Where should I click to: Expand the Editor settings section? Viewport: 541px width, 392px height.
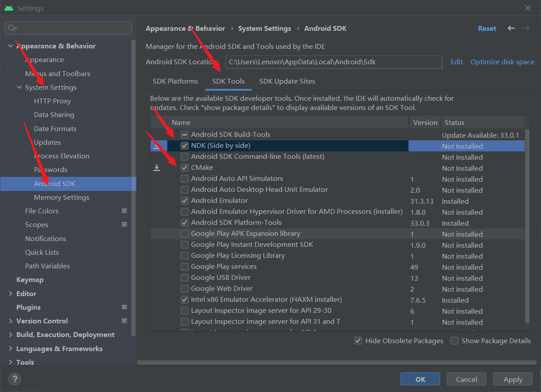click(x=11, y=293)
